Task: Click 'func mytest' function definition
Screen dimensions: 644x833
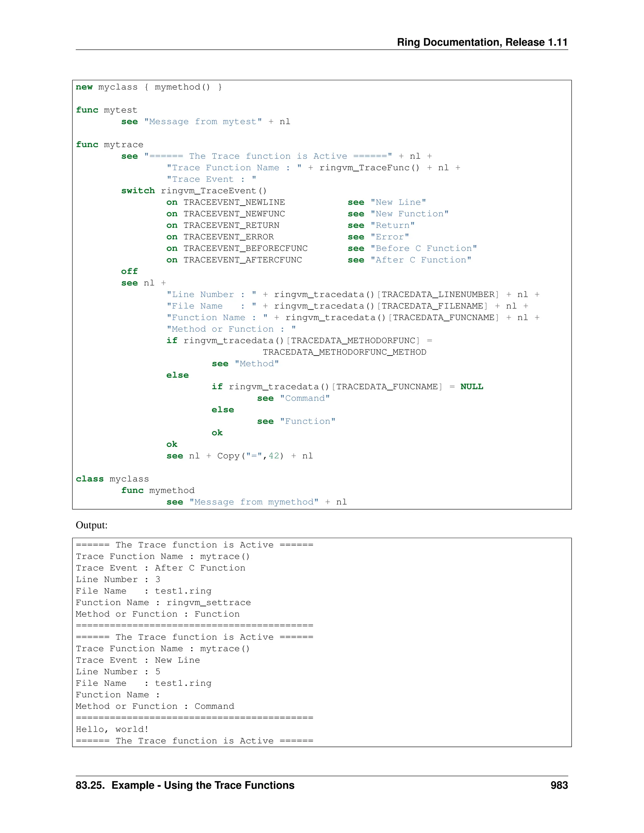Action: tap(106, 110)
